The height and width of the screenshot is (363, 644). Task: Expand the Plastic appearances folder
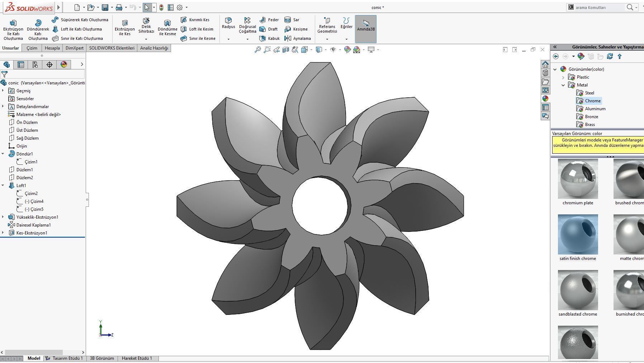[563, 77]
